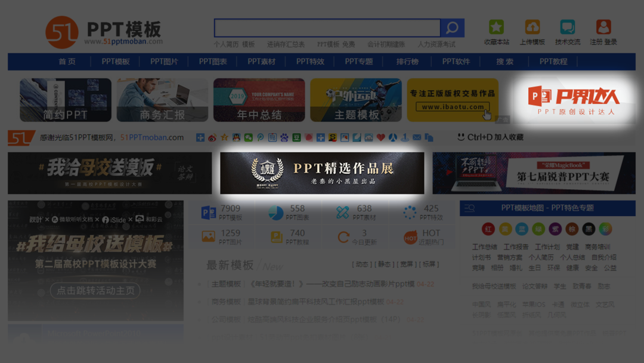Click into the site search box
Viewport: 644px width, 363px height.
[327, 28]
